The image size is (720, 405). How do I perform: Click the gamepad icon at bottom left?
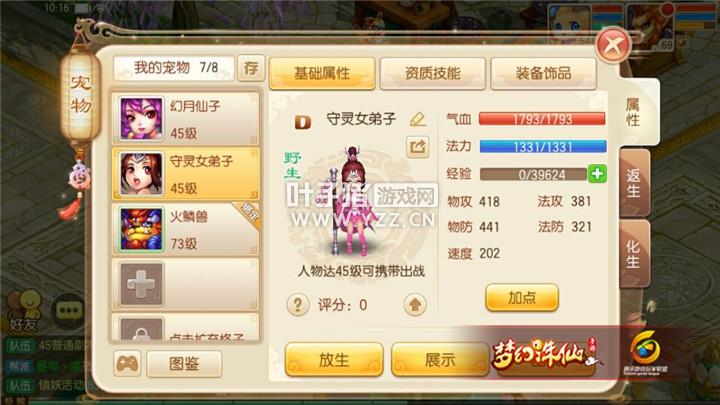pyautogui.click(x=127, y=364)
